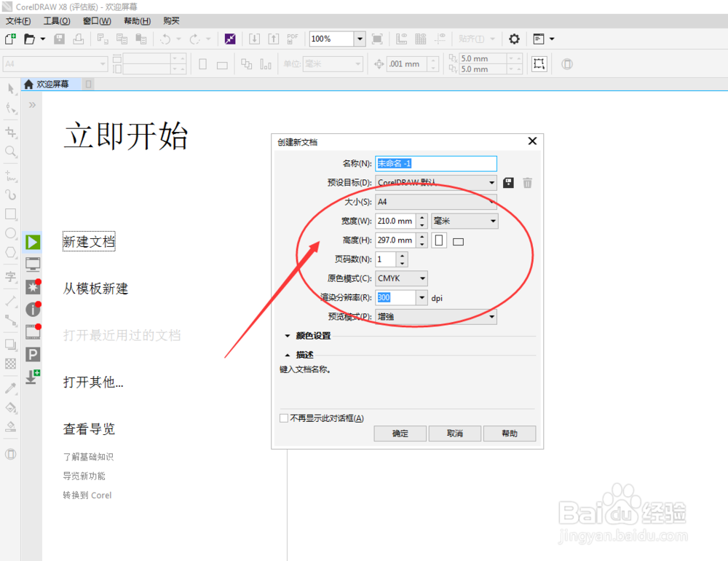The height and width of the screenshot is (561, 728).
Task: Click the Help button in dialog
Action: click(510, 433)
